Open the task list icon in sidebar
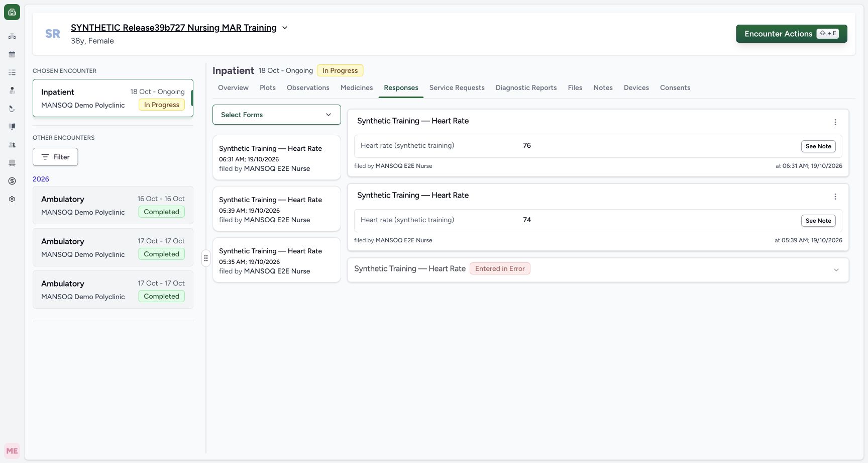The height and width of the screenshot is (463, 868). (12, 72)
